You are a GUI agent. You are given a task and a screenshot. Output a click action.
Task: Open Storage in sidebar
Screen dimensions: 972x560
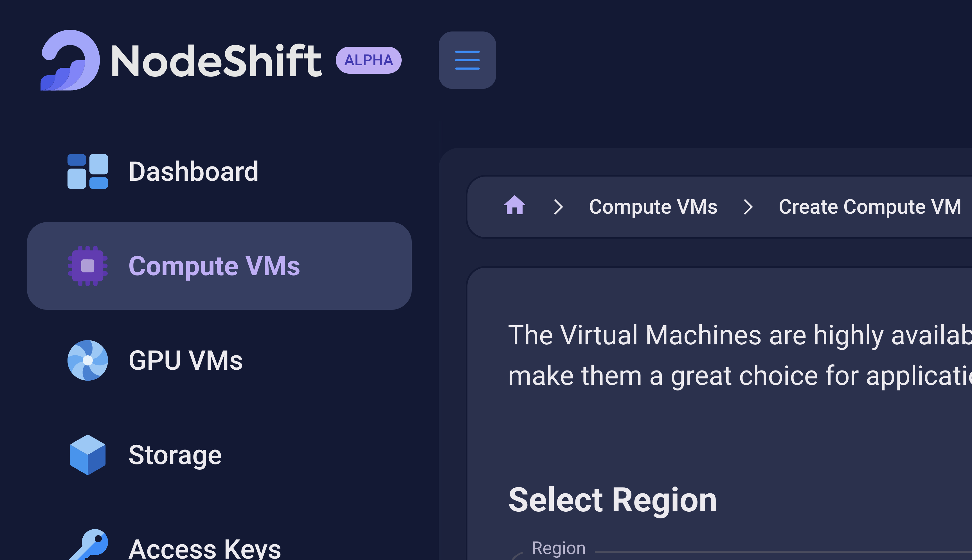(219, 455)
